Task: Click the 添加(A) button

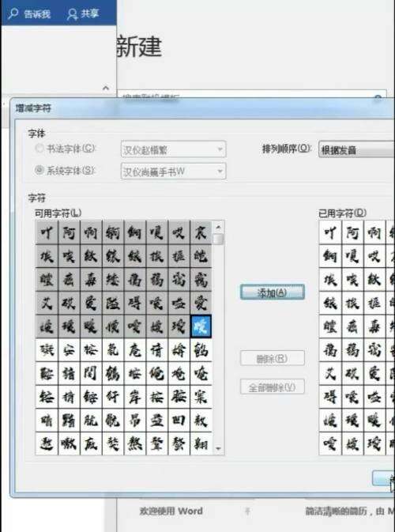Action: [x=273, y=292]
